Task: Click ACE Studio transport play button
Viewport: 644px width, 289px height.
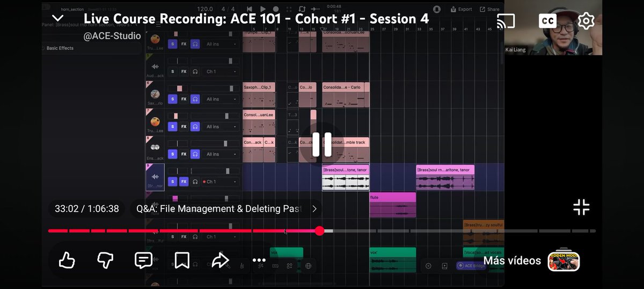Action: tap(263, 9)
